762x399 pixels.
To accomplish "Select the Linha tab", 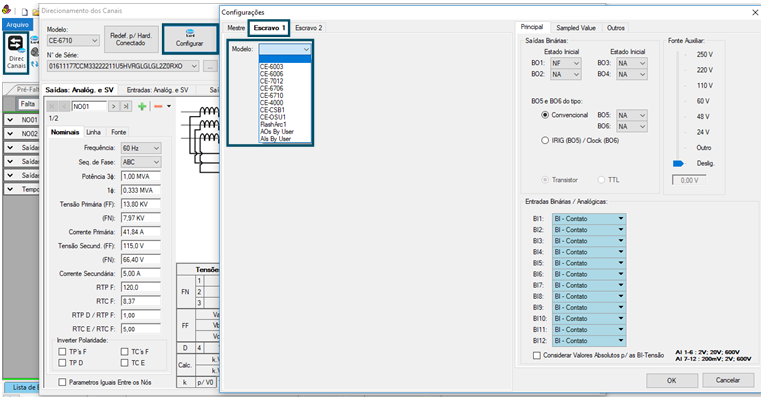I will pos(93,132).
